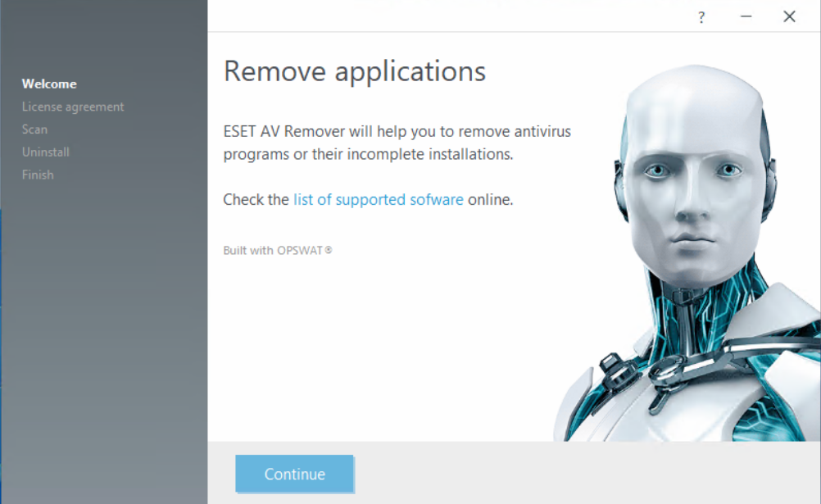
Task: Open the list of supported software link
Action: [x=378, y=199]
